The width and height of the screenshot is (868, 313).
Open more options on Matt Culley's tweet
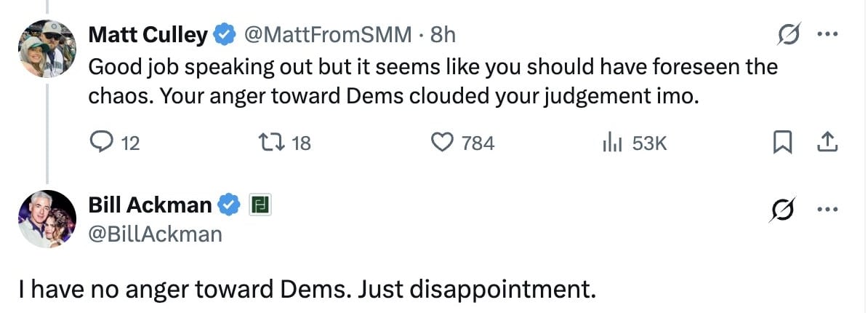tap(827, 36)
